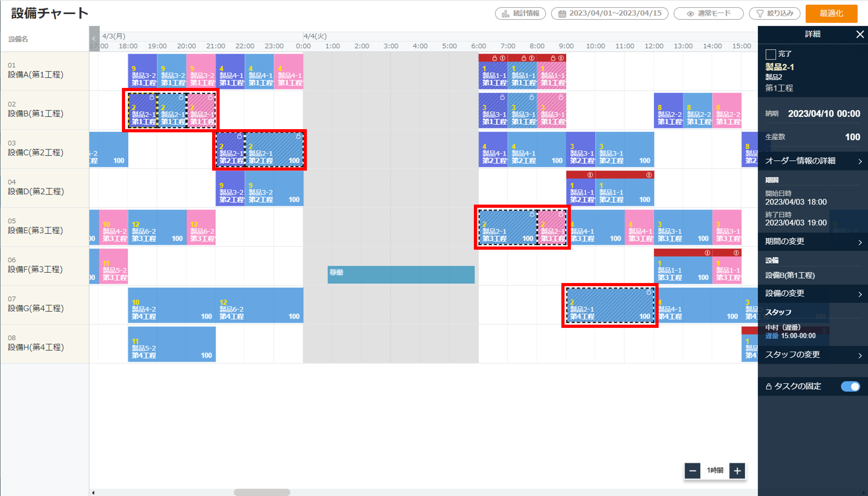The height and width of the screenshot is (496, 868).
Task: Click warning icon on purple 製品1-1 第2工程 task
Action: tap(590, 175)
